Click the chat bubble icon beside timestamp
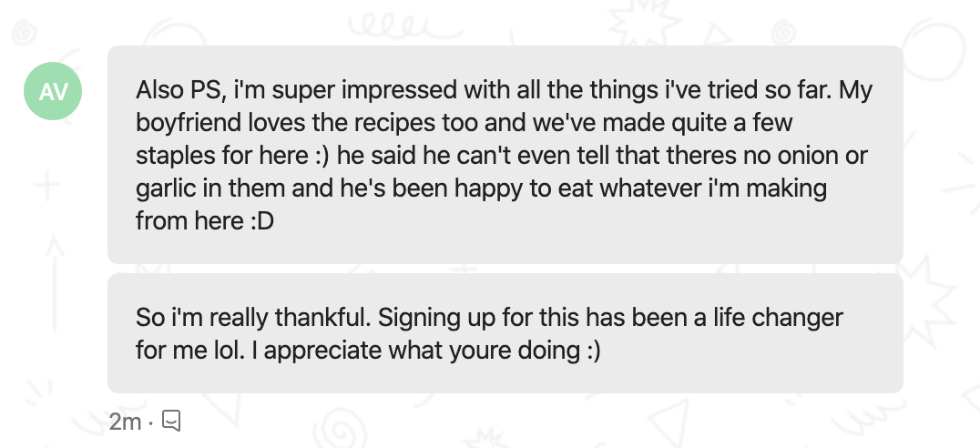This screenshot has width=980, height=448. click(172, 421)
